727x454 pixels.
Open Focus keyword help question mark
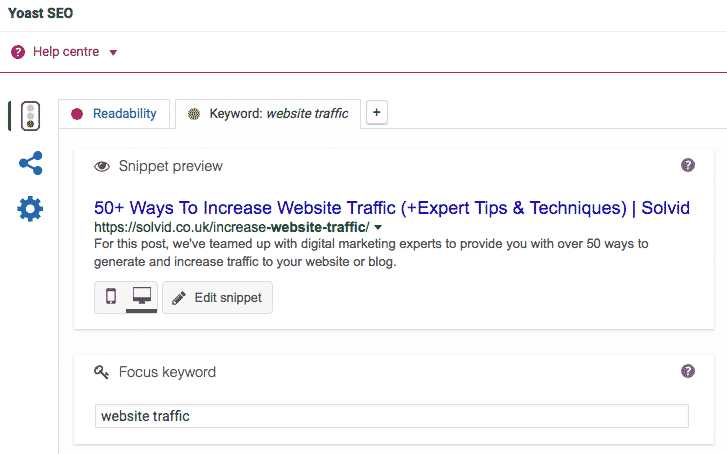pyautogui.click(x=688, y=371)
